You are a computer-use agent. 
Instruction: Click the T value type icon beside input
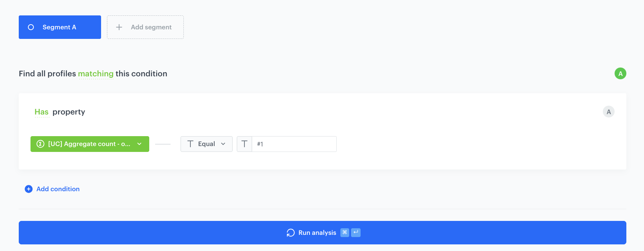(244, 144)
